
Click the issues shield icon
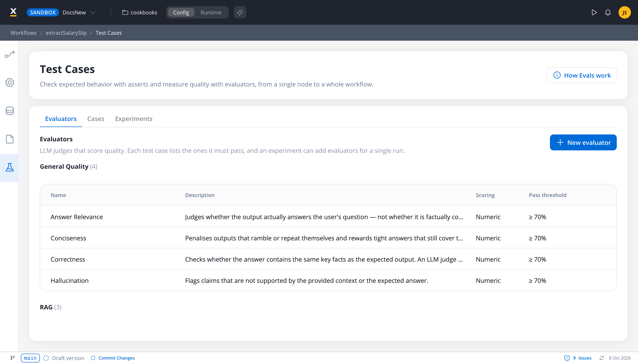click(x=567, y=358)
